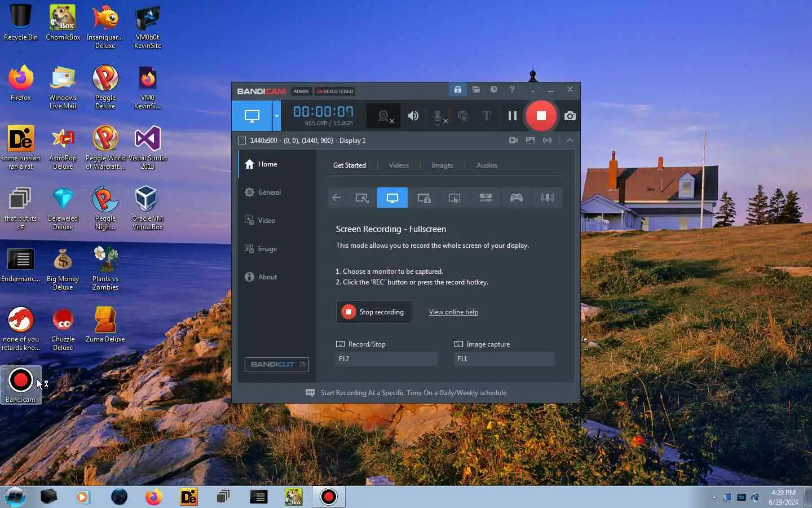Click the Stop recording button
Image resolution: width=812 pixels, height=508 pixels.
tap(374, 312)
